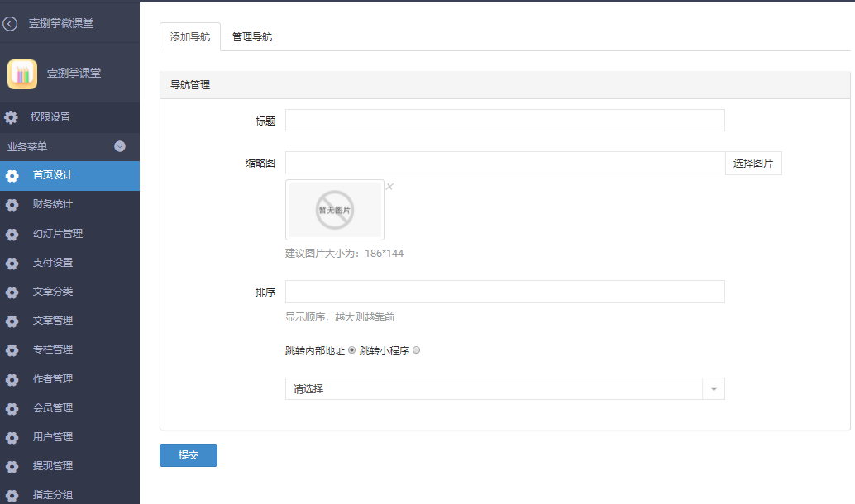Image resolution: width=855 pixels, height=504 pixels.
Task: Click the 导航管理 panel heading
Action: (x=190, y=85)
